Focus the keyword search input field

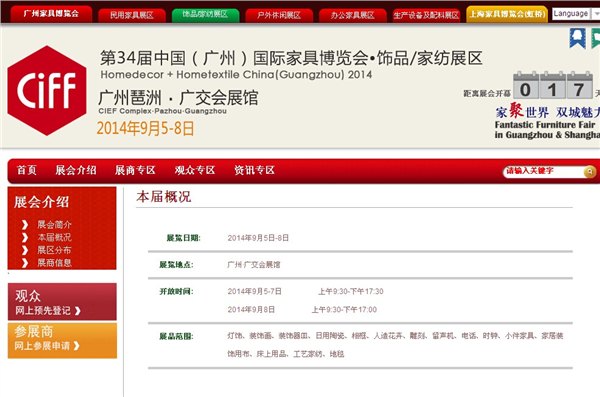coord(543,172)
